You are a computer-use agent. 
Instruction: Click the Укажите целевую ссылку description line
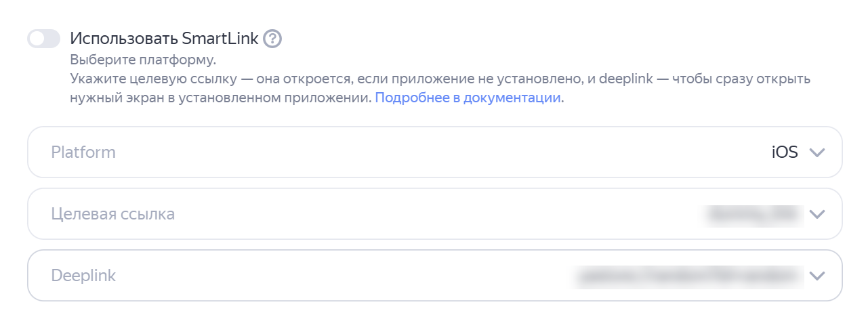271,79
